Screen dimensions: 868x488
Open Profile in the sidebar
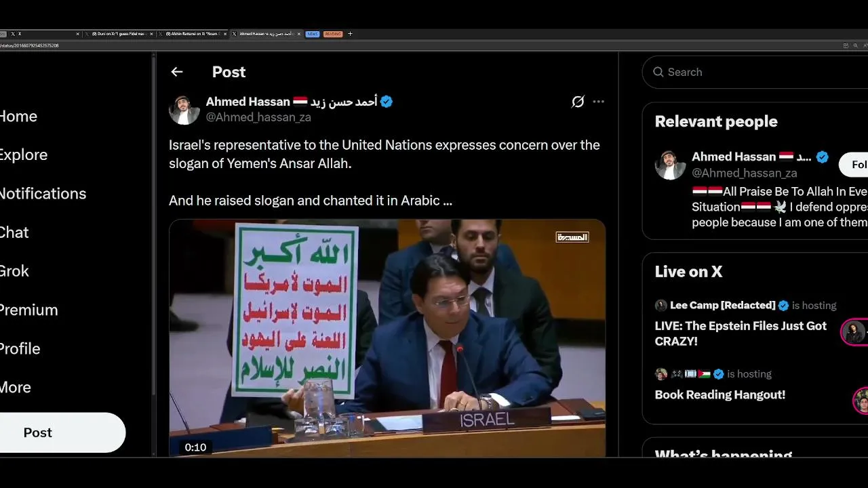click(x=20, y=348)
